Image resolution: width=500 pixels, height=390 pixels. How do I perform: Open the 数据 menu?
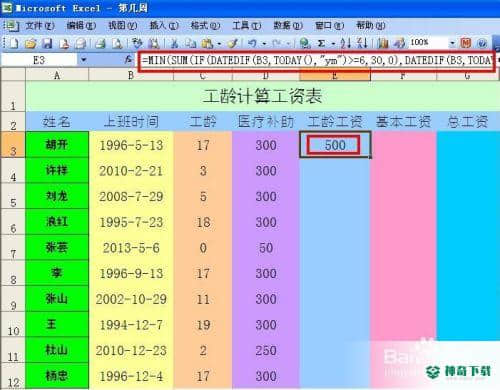click(x=288, y=25)
